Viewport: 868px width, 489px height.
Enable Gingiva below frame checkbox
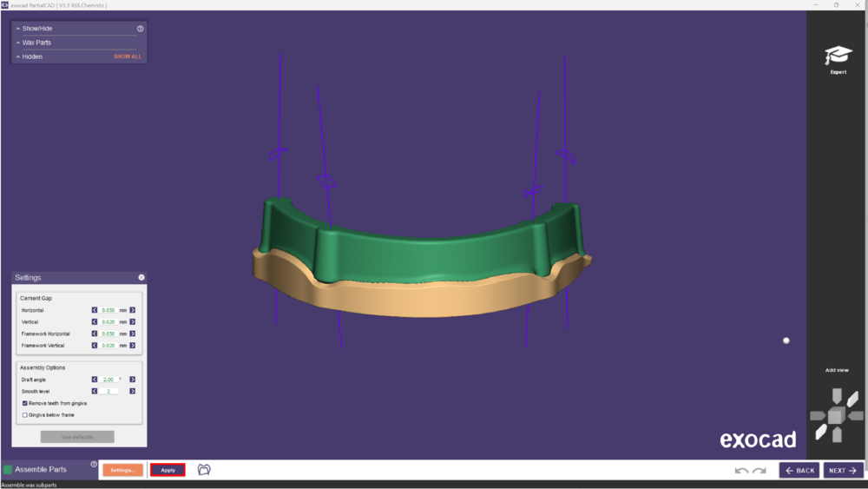[x=24, y=415]
